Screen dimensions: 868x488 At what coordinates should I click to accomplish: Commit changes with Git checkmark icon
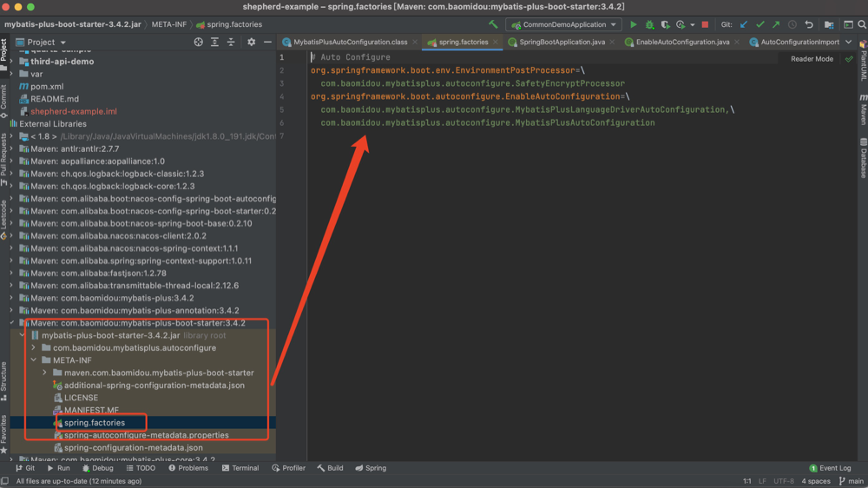[x=760, y=24]
